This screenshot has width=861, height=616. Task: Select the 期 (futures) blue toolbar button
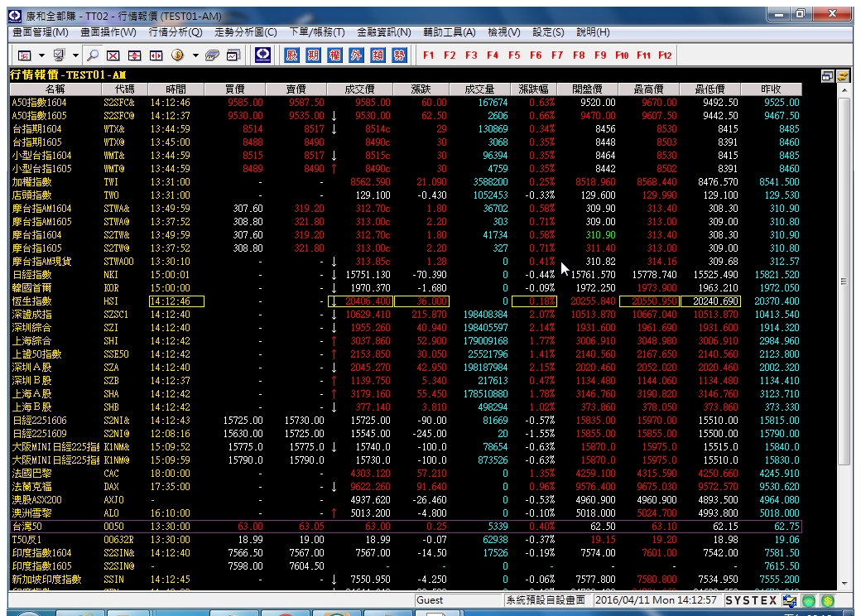click(313, 55)
